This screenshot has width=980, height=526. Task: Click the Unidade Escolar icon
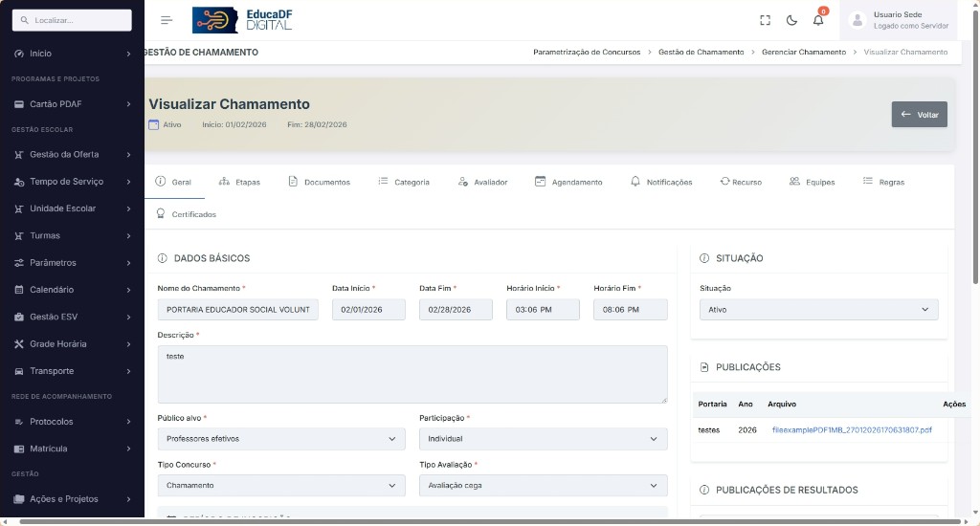(x=19, y=208)
